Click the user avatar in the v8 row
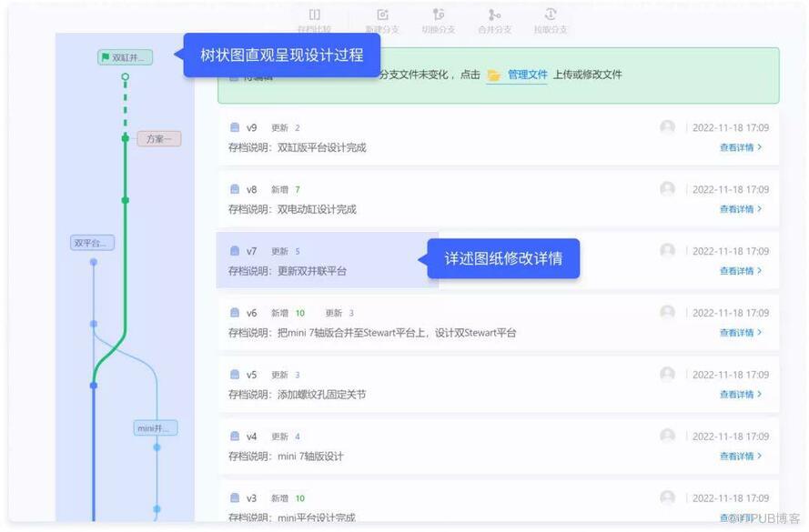Screen dimensions: 809x532 (667, 189)
